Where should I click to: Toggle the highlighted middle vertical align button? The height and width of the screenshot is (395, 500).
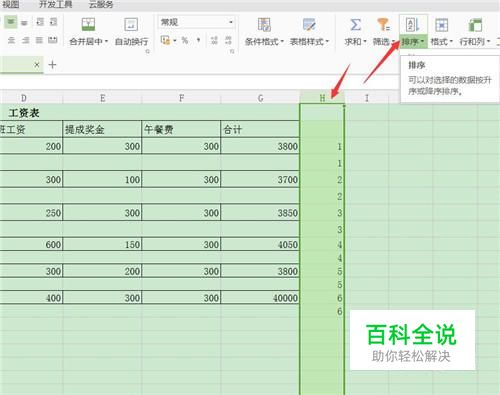(11, 22)
